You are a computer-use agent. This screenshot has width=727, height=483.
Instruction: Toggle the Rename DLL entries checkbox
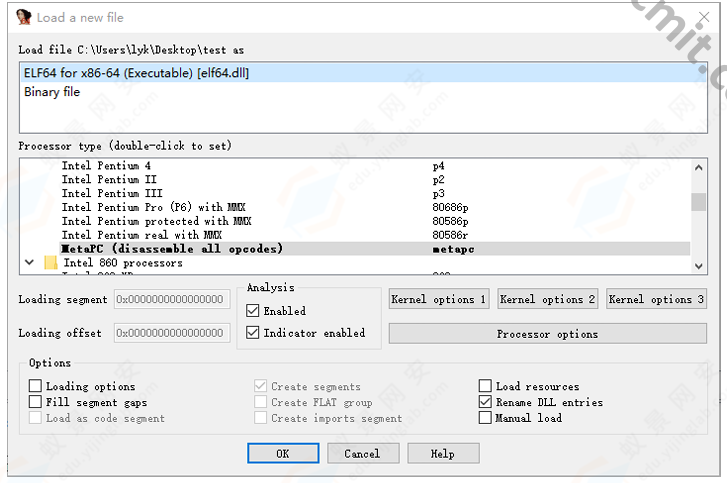coord(485,401)
